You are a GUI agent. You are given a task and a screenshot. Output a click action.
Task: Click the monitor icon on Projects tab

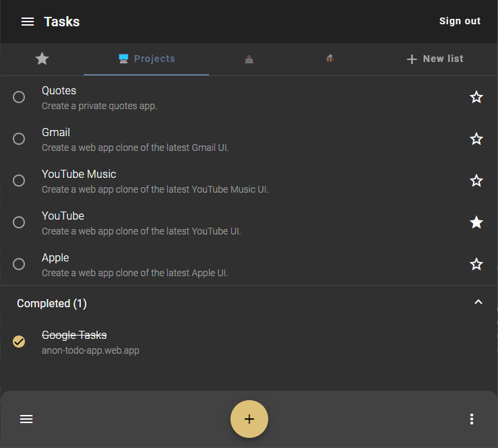(x=123, y=59)
